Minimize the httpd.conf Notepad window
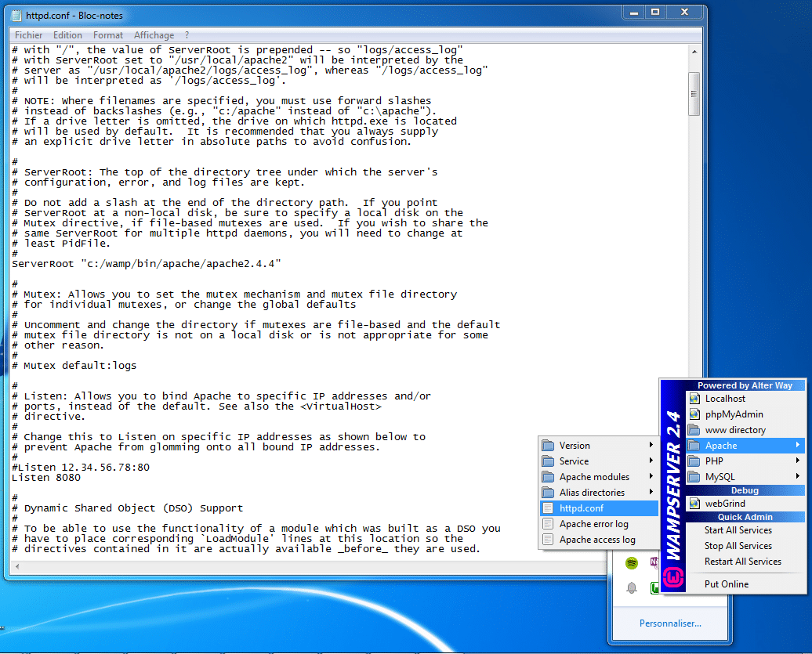Image resolution: width=812 pixels, height=654 pixels. pyautogui.click(x=633, y=13)
